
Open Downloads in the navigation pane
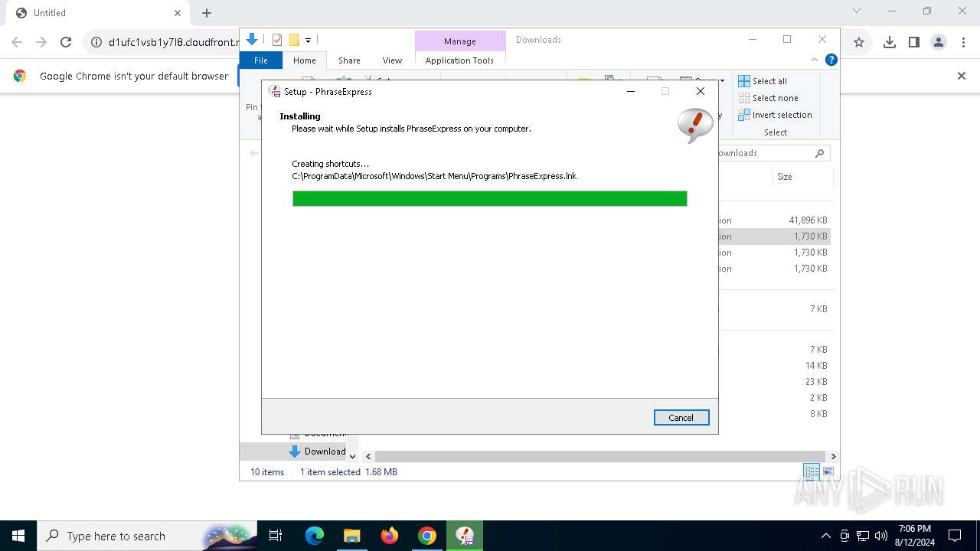[317, 452]
